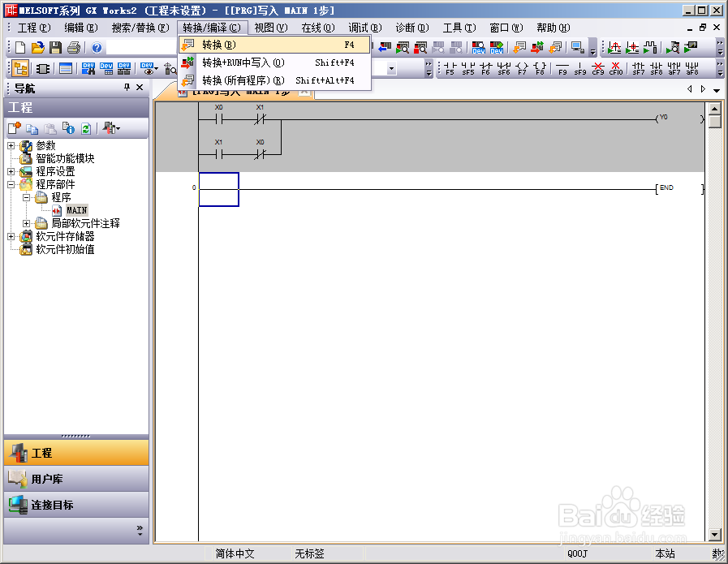The height and width of the screenshot is (564, 728).
Task: Choose 转换(所有程序) menu entry
Action: (x=274, y=81)
